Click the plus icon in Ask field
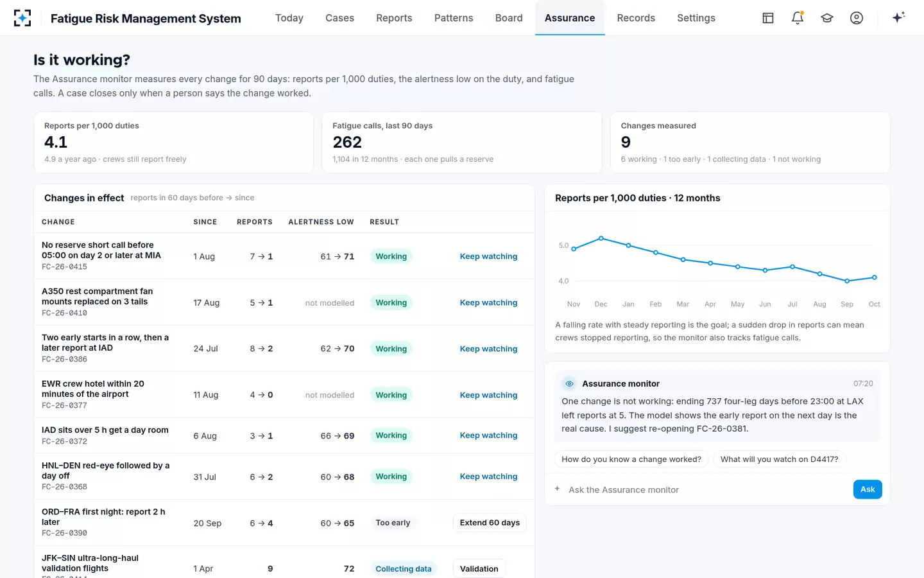Image resolution: width=924 pixels, height=578 pixels. [557, 489]
